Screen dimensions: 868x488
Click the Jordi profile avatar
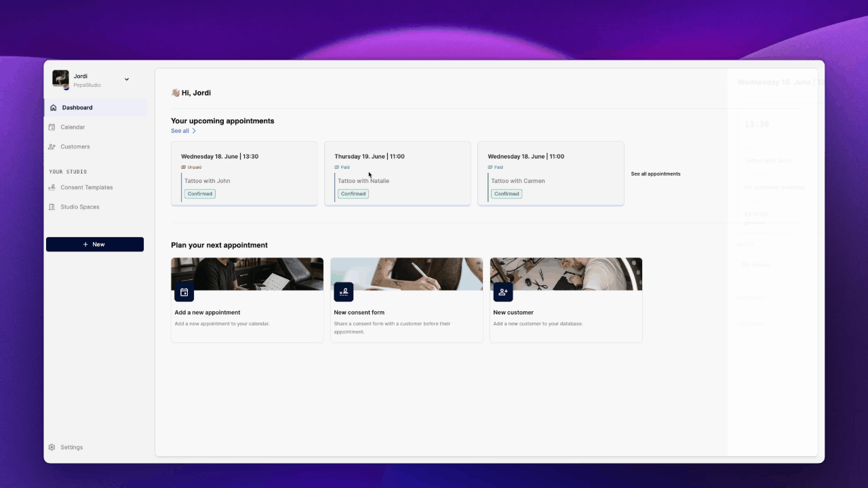click(x=61, y=79)
